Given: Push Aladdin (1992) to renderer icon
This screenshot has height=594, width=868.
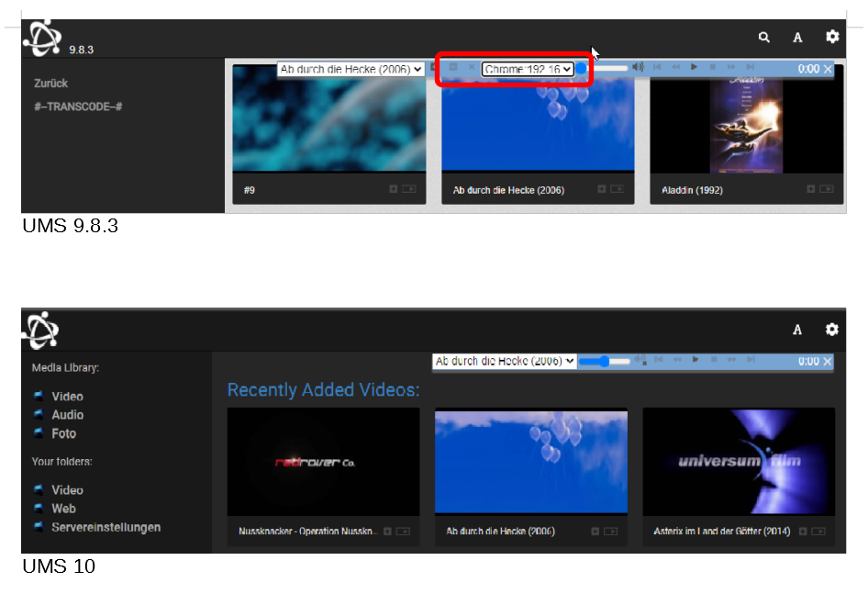Looking at the screenshot, I should 827,189.
